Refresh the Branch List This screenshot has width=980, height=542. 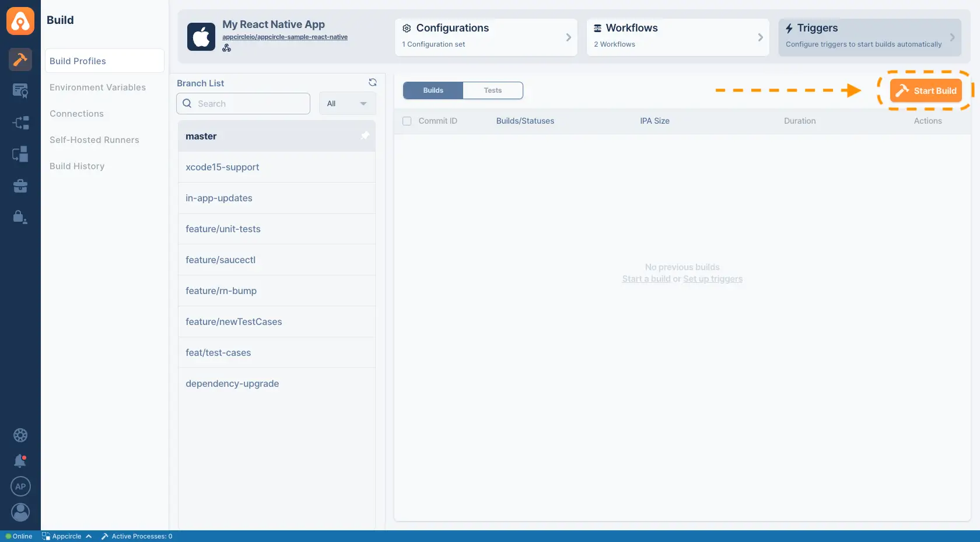click(373, 83)
